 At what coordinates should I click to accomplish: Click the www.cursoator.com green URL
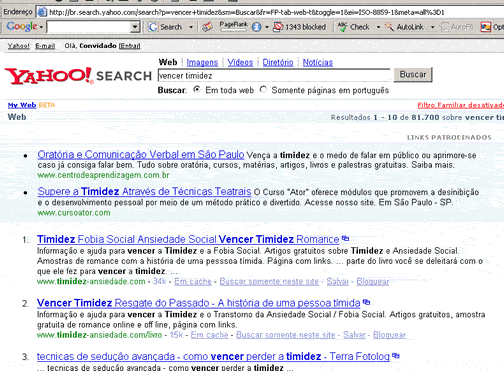[x=74, y=213]
